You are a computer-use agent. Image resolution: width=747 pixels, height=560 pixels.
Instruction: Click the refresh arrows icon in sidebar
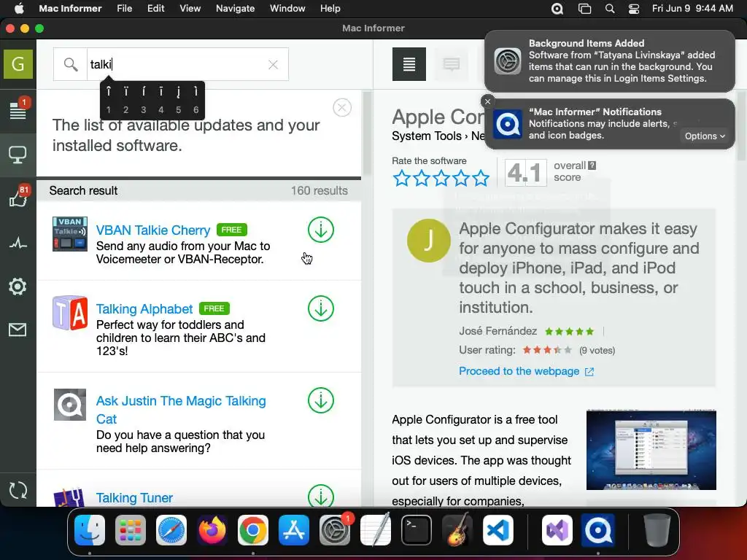pyautogui.click(x=18, y=490)
